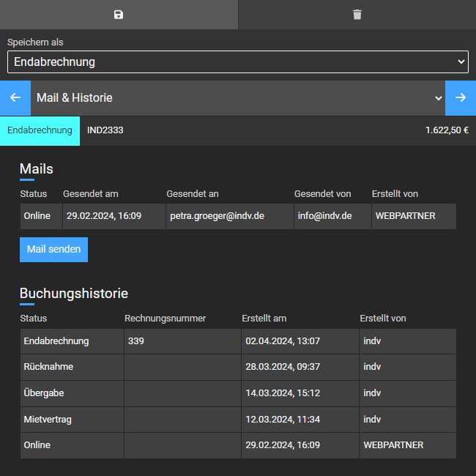Click the 'Gesendet von' column header
Screen dimensions: 476x476
[x=322, y=194]
